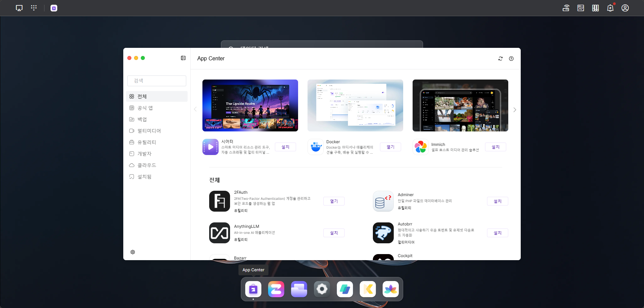Image resolution: width=644 pixels, height=308 pixels.
Task: Switch to 설치됨 installed apps category
Action: pos(144,177)
